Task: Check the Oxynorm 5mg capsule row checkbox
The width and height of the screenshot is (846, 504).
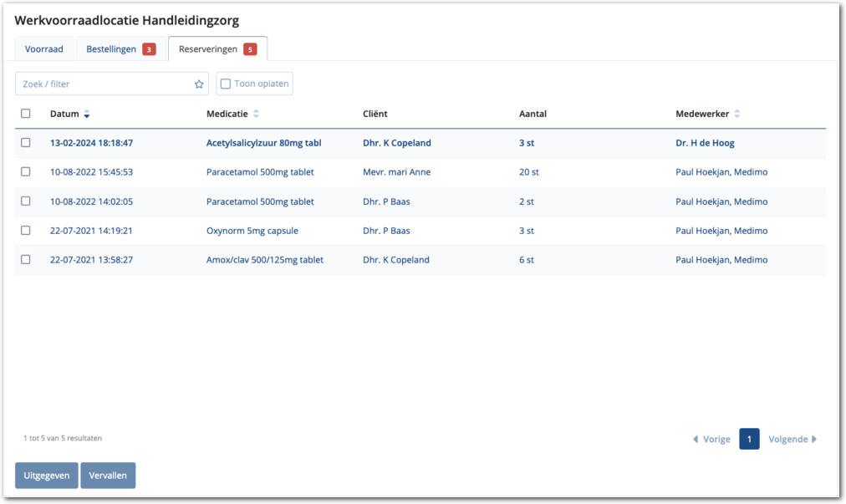Action: 26,231
